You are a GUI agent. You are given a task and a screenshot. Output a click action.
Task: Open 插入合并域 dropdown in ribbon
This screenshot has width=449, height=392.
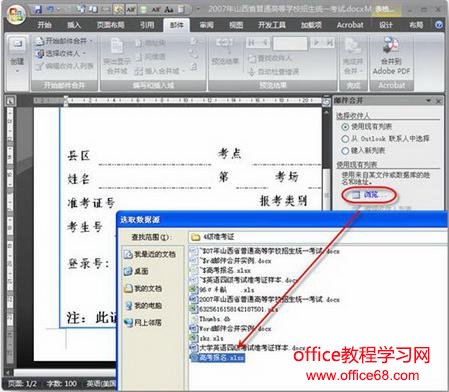160,71
